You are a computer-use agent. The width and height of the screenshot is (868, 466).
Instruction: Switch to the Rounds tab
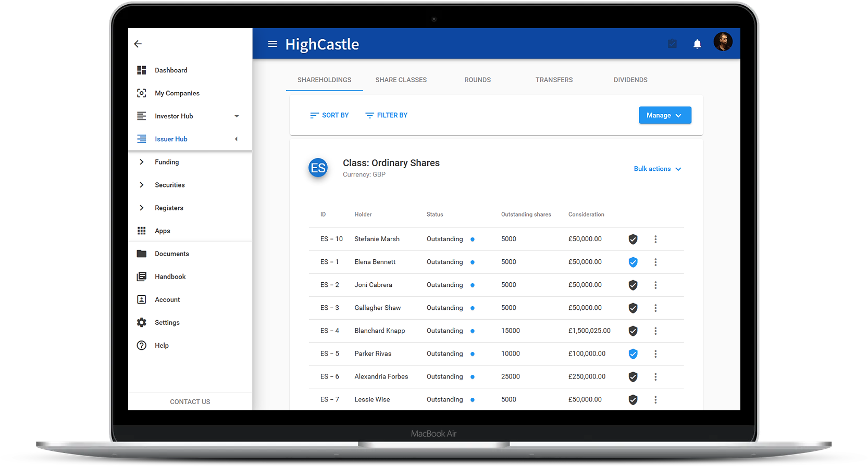[477, 80]
